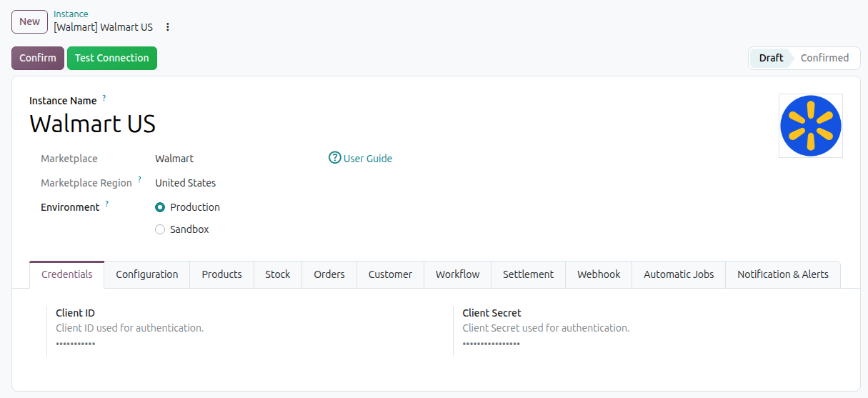
Task: Open the Settlement tab
Action: coord(528,274)
